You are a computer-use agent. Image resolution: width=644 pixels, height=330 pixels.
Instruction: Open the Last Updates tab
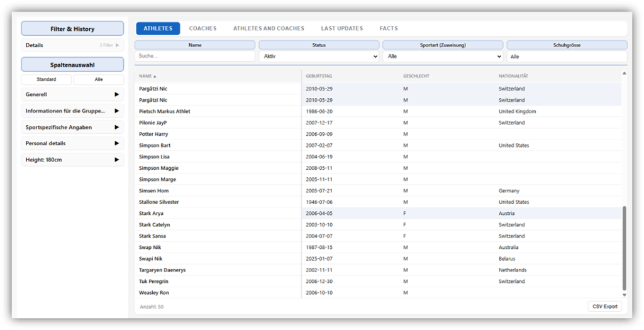tap(341, 28)
